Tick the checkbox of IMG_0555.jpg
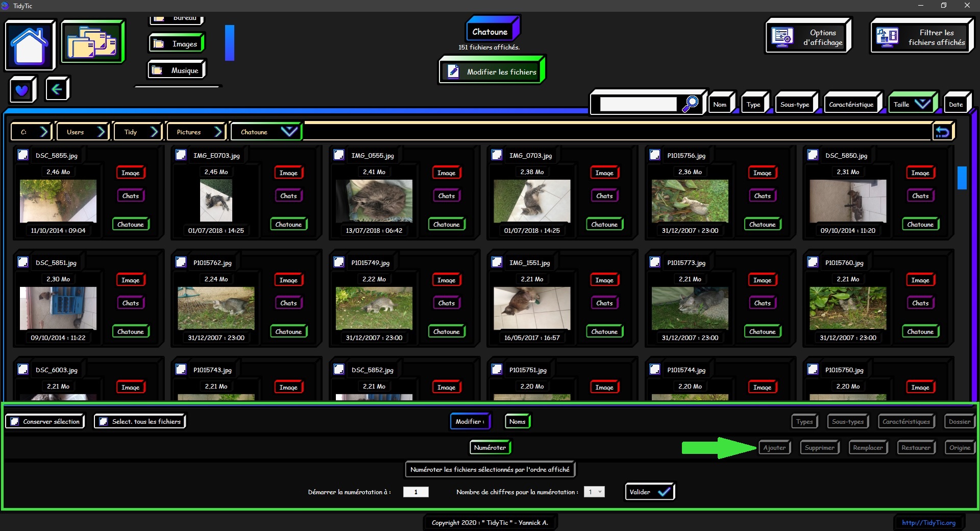The height and width of the screenshot is (531, 980). [x=339, y=155]
